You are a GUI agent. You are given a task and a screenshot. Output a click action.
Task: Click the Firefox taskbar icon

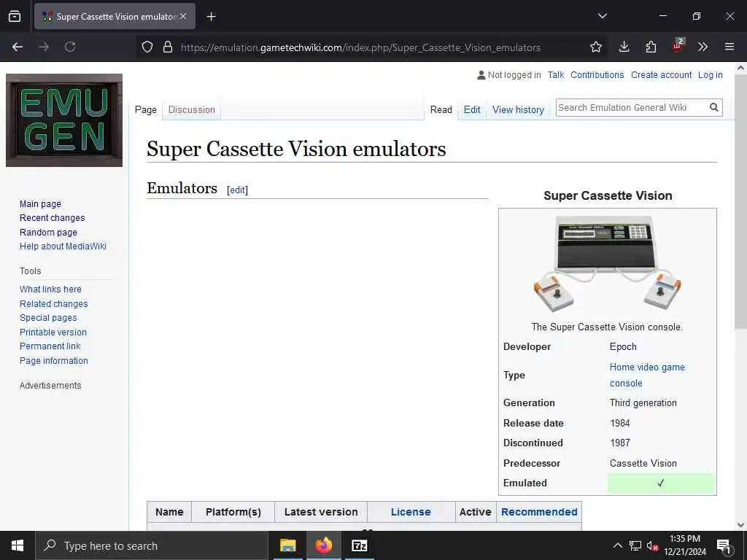point(323,545)
